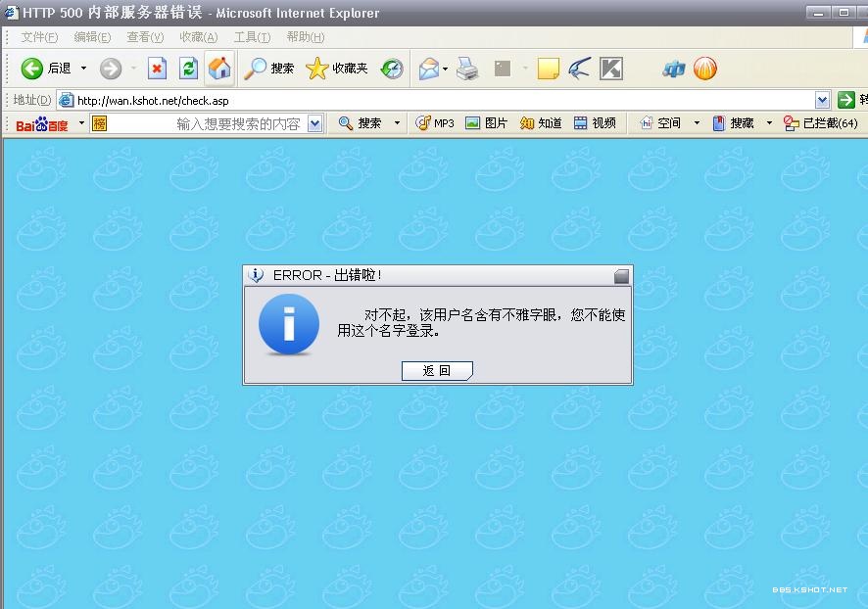Expand the Baidu 搜索 button dropdown

pos(397,122)
